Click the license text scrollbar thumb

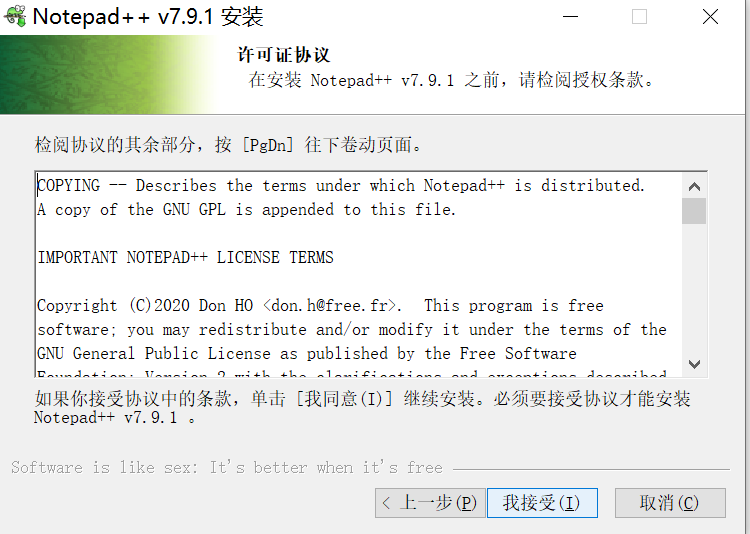[694, 211]
